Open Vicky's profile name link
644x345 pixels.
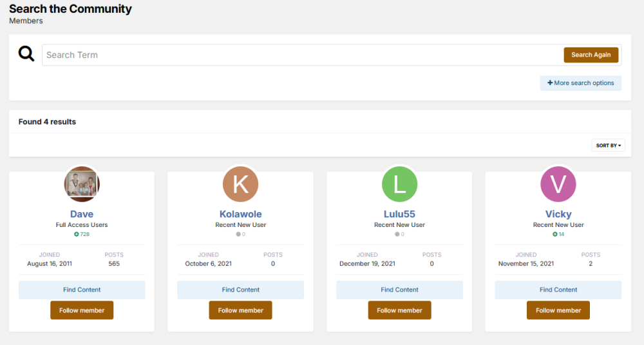(558, 214)
